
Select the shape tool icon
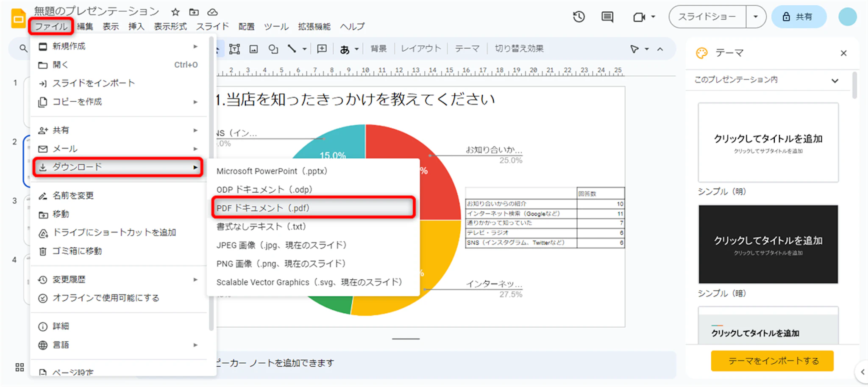tap(273, 49)
